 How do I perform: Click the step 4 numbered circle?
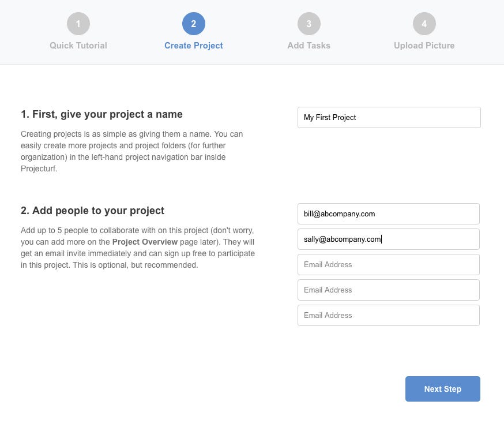(424, 24)
